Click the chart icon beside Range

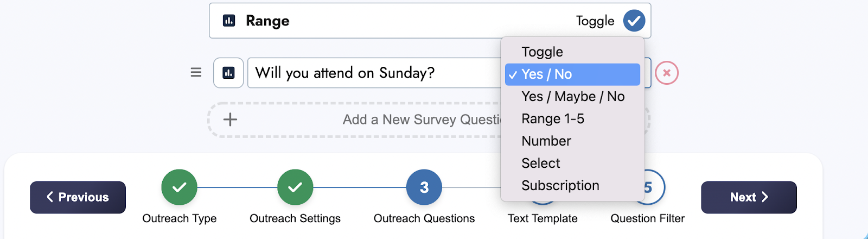pos(229,21)
